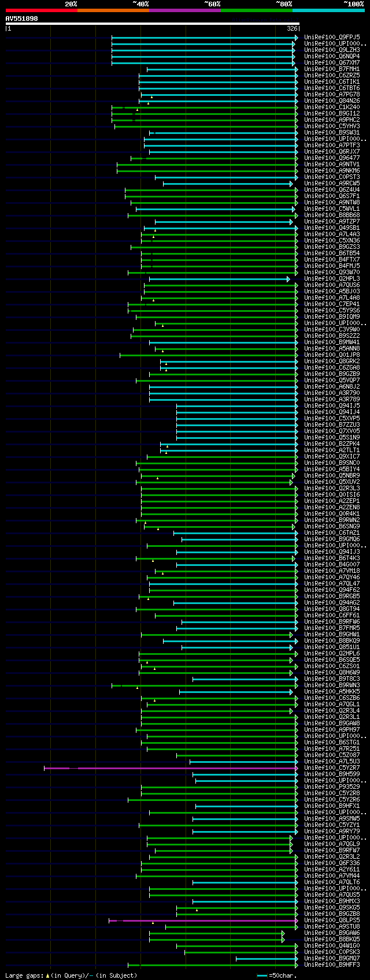Viewport: 370px width, 980px height.
Task: Select the UniRef100_B6SNG9 label
Action: (x=332, y=527)
